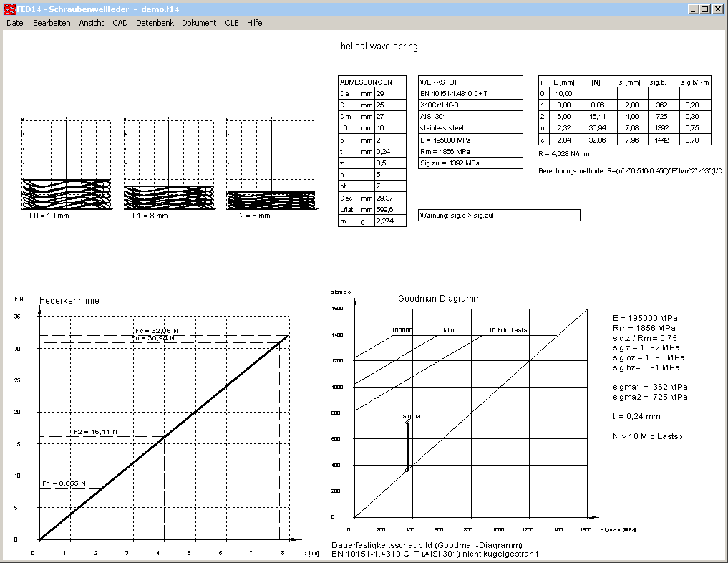Open the Ansicht menu
This screenshot has width=728, height=563.
point(92,23)
